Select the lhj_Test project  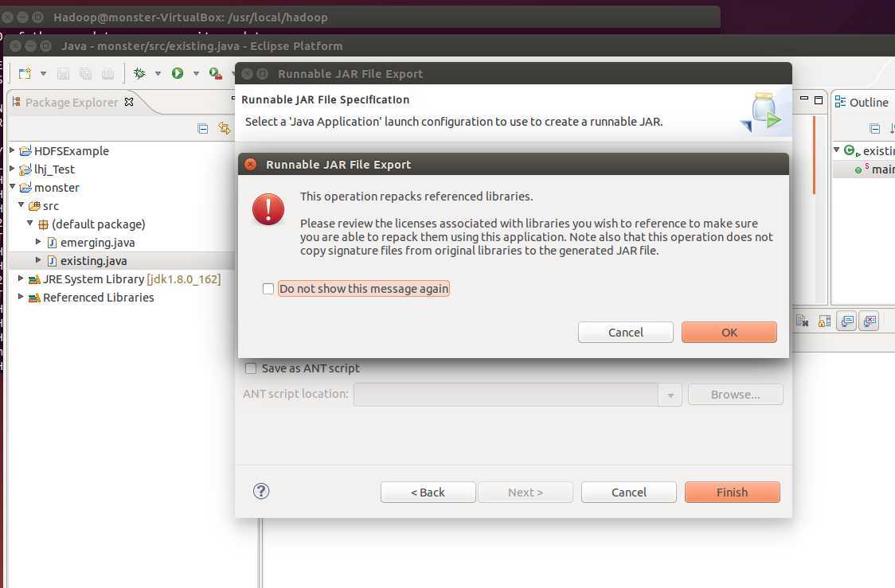click(54, 169)
